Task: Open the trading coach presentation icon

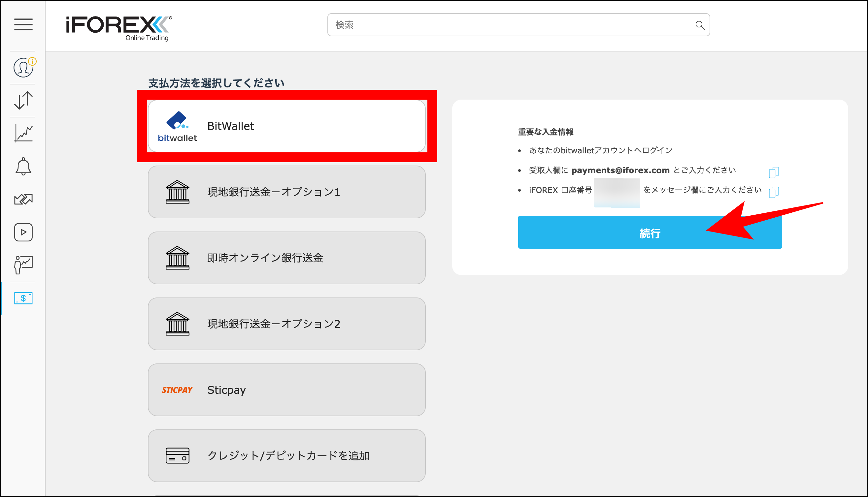Action: pos(23,264)
